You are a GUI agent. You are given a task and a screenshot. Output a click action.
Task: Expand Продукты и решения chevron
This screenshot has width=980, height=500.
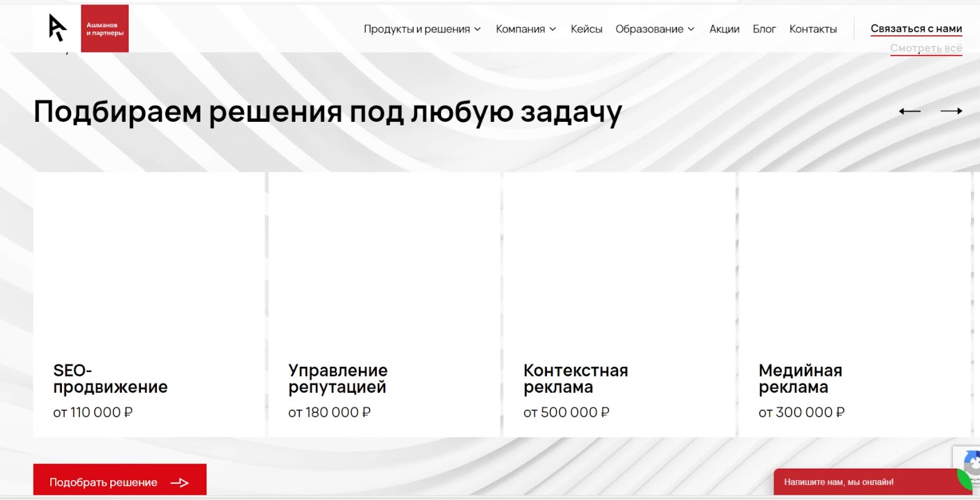(478, 29)
